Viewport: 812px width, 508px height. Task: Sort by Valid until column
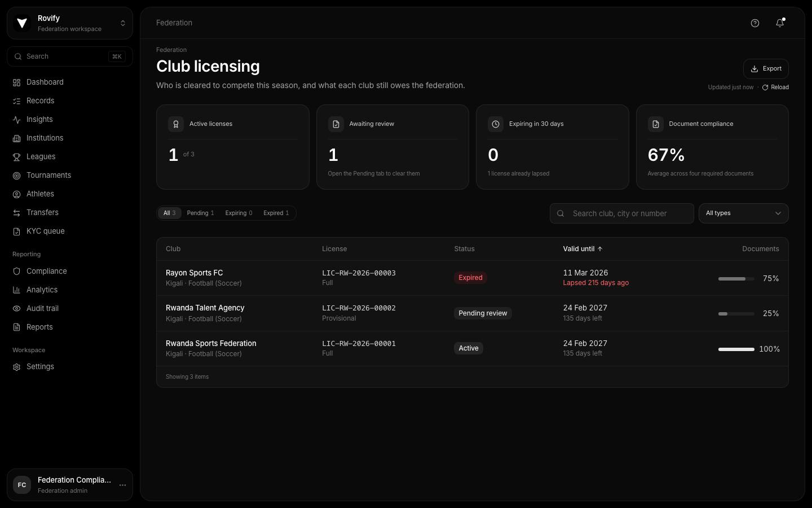pyautogui.click(x=582, y=249)
